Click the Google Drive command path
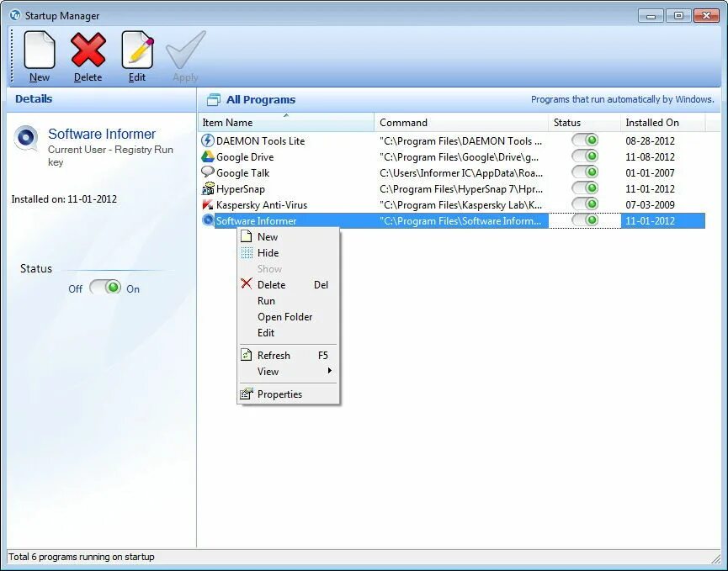Image resolution: width=728 pixels, height=571 pixels. (x=460, y=156)
